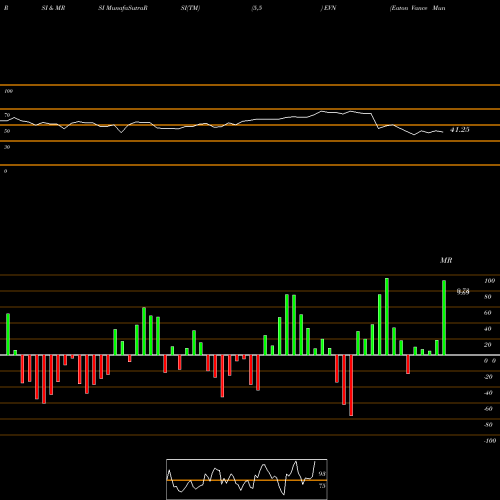Click the last green MR bar on the right
This screenshot has width=500, height=500.
(x=444, y=317)
